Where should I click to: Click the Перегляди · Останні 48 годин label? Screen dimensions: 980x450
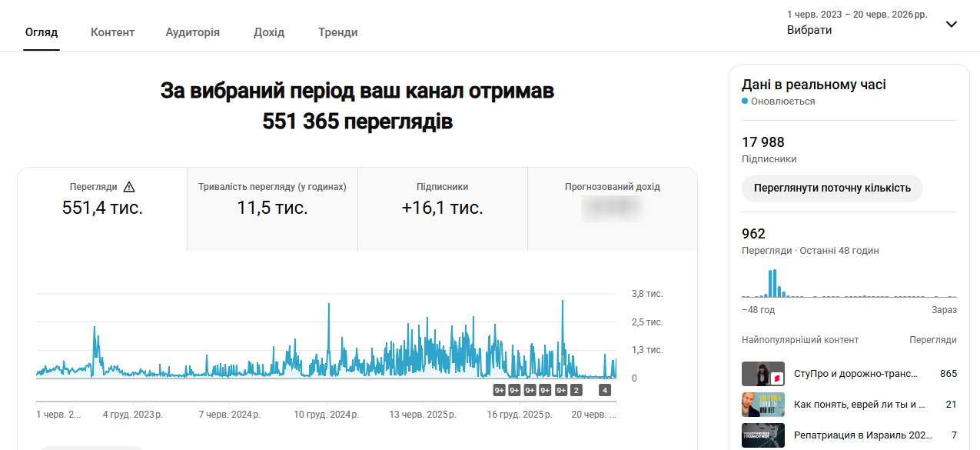pyautogui.click(x=810, y=251)
